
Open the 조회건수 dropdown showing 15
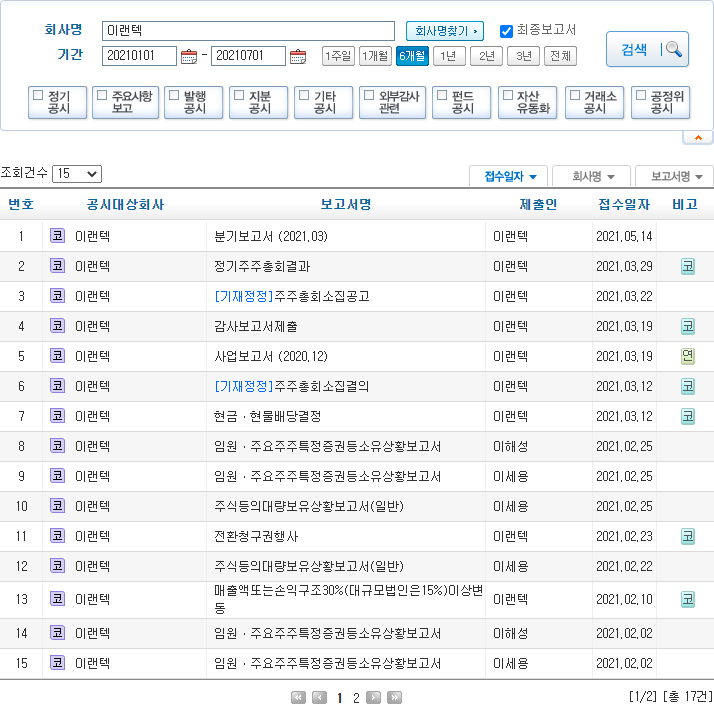77,173
